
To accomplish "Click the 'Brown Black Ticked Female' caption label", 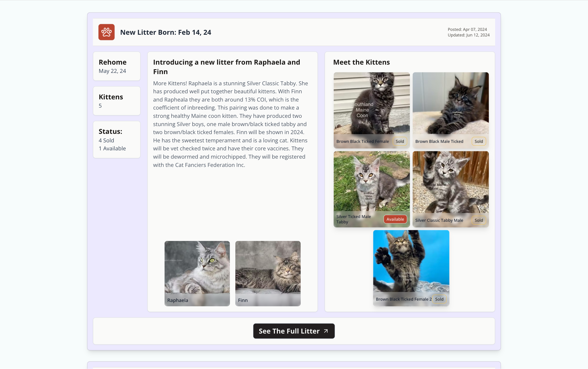I will pyautogui.click(x=362, y=141).
